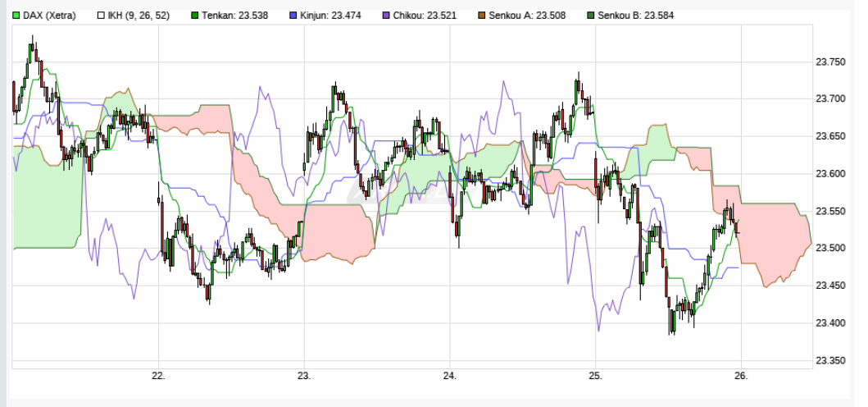Click the 24. date label on x-axis
This screenshot has width=868, height=407.
point(450,376)
